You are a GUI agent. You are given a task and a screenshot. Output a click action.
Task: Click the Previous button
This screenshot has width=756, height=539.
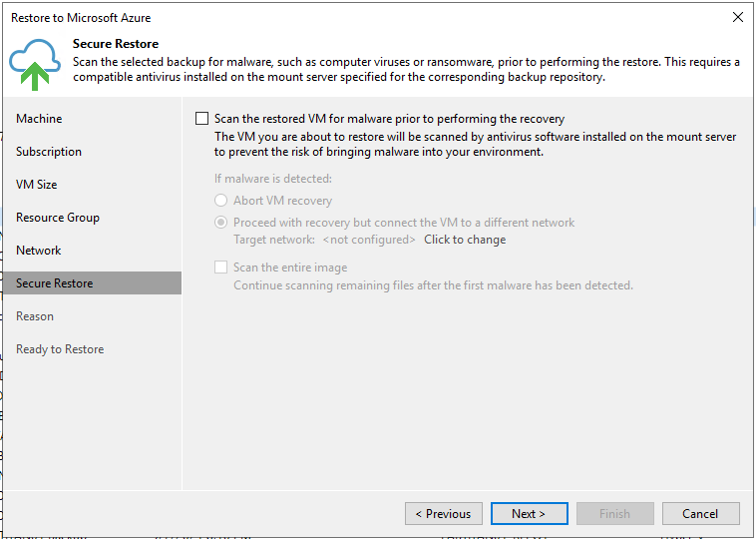click(444, 513)
